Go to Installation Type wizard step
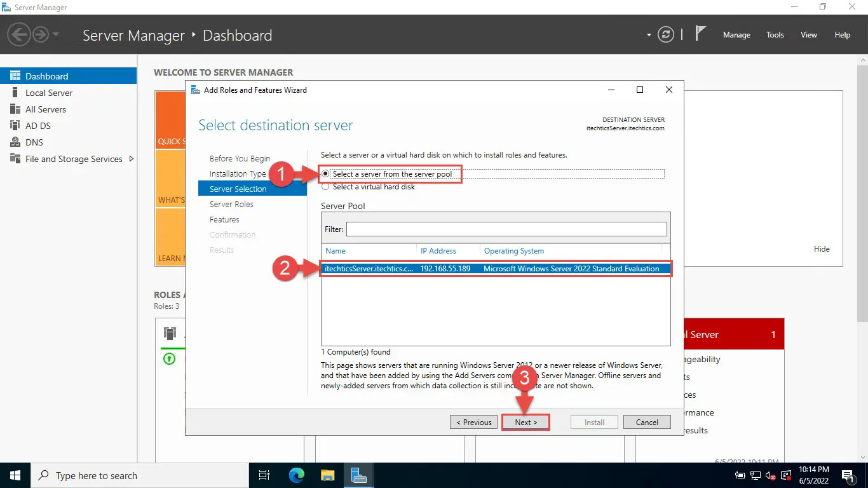The height and width of the screenshot is (488, 868). tap(238, 173)
